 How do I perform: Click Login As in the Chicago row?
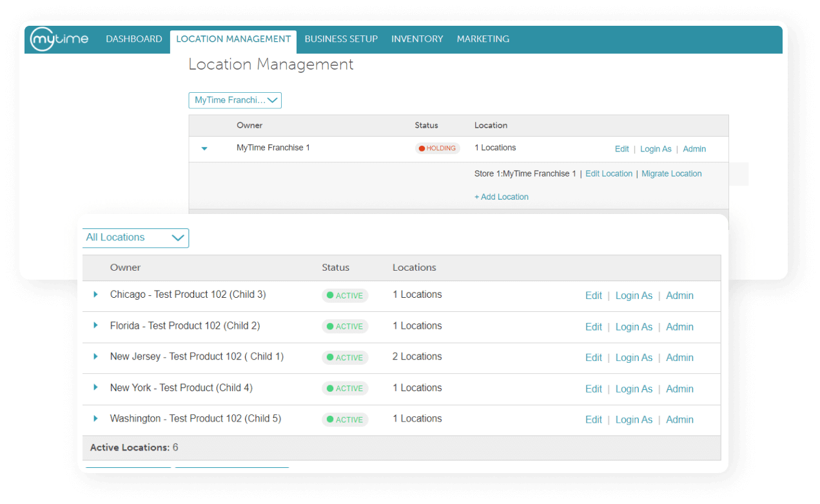[634, 296]
